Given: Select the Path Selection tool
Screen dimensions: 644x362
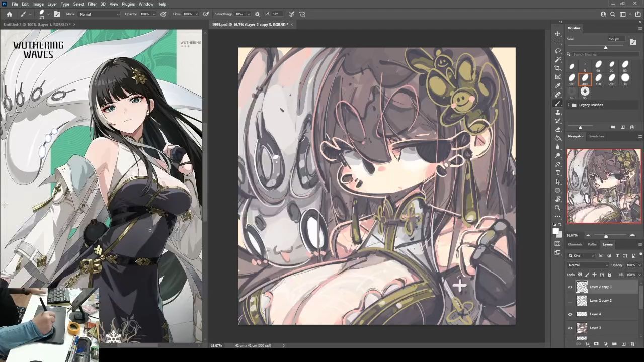Looking at the screenshot, I should click(558, 182).
